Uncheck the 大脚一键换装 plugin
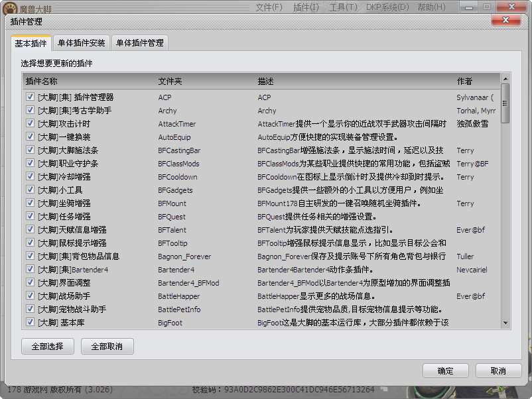Image resolution: width=532 pixels, height=399 pixels. point(30,137)
